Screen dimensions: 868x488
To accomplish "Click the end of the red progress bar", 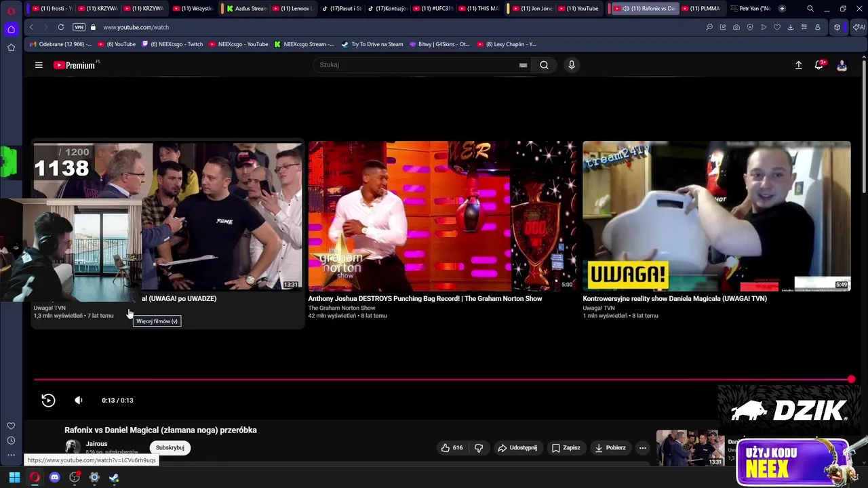I will coord(851,380).
